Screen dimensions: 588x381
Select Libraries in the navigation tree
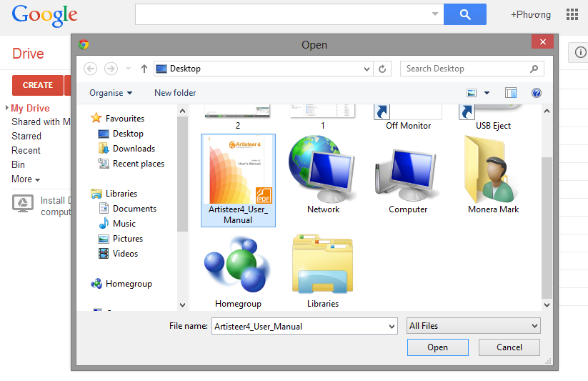(114, 194)
